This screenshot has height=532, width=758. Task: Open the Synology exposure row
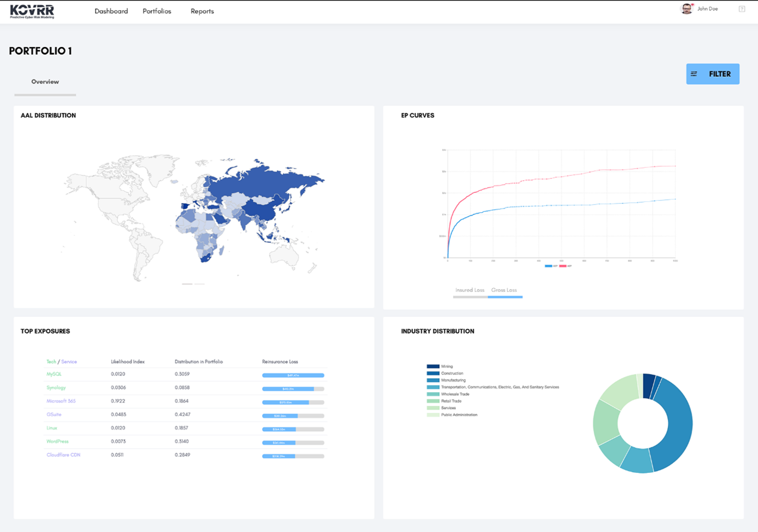click(x=56, y=388)
